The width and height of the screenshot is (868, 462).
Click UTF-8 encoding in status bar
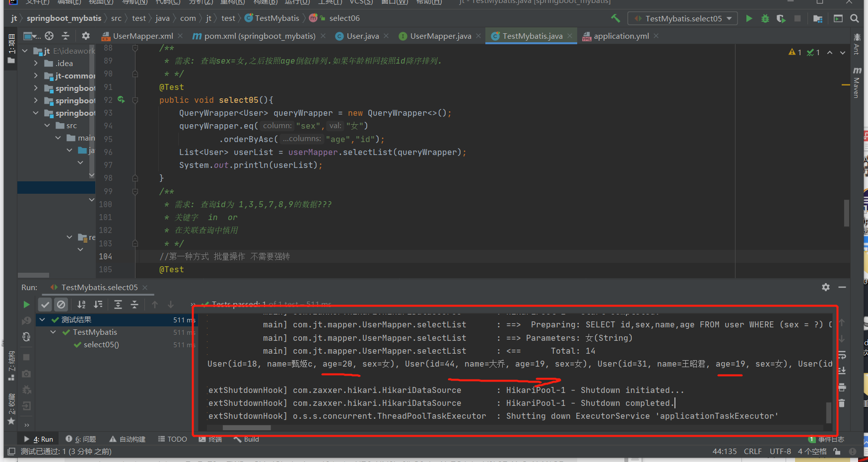coord(780,452)
